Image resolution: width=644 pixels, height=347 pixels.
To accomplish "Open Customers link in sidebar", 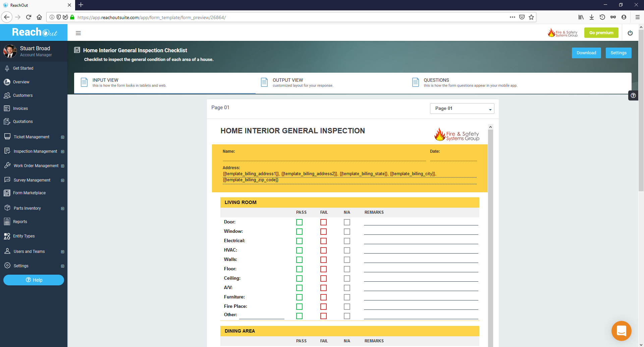I will (x=23, y=95).
